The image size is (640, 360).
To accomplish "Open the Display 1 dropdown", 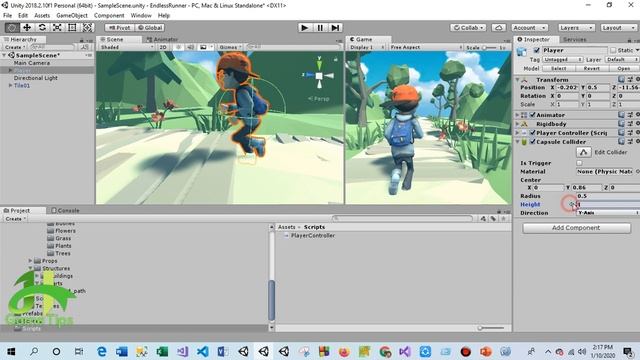I will click(x=367, y=47).
